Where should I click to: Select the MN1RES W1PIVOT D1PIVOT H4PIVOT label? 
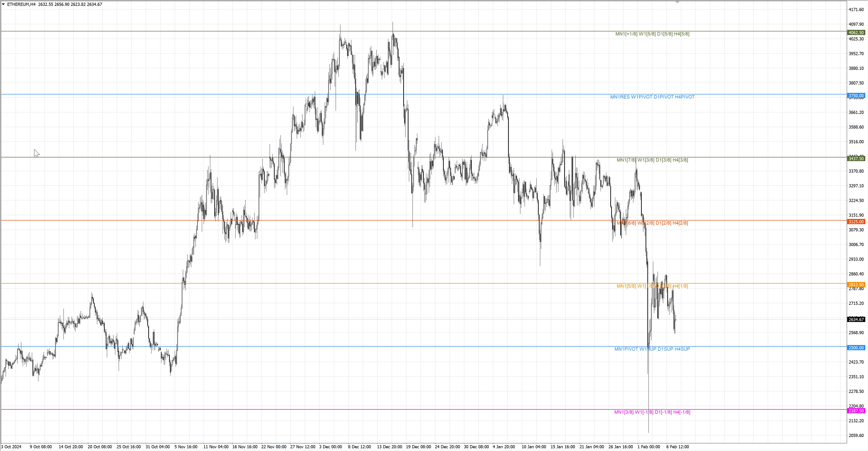tap(652, 97)
